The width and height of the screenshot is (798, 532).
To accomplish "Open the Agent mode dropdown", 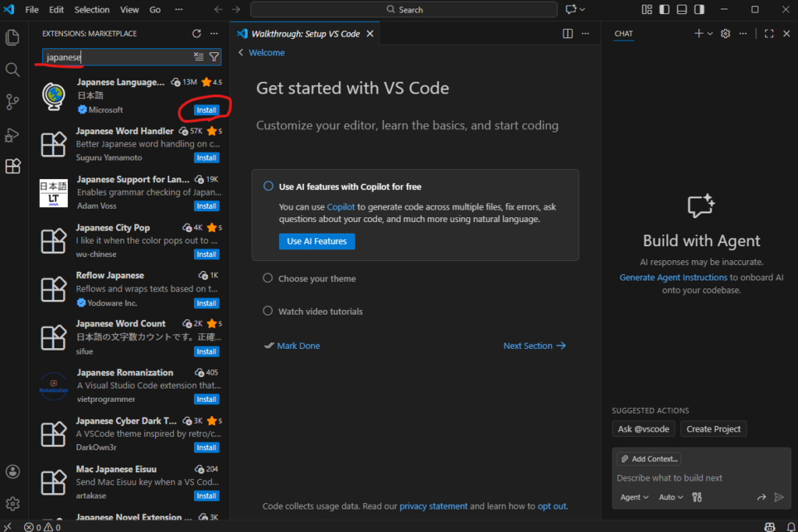I will tap(634, 497).
